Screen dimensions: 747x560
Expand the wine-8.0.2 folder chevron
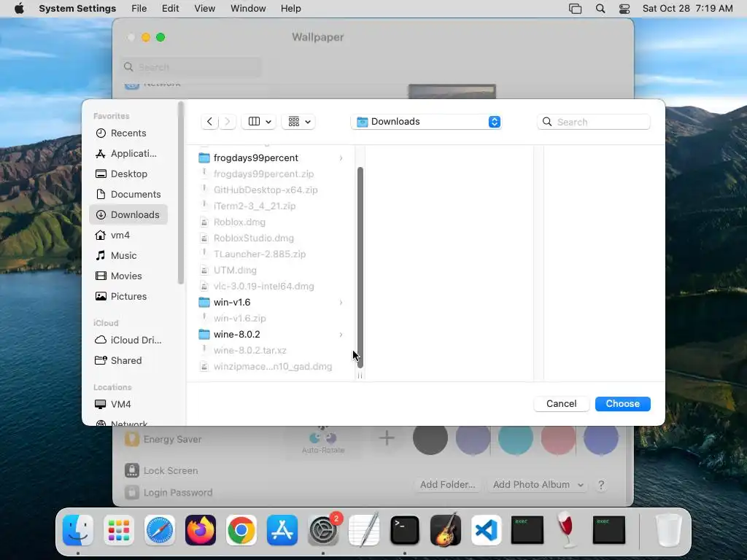pos(341,335)
